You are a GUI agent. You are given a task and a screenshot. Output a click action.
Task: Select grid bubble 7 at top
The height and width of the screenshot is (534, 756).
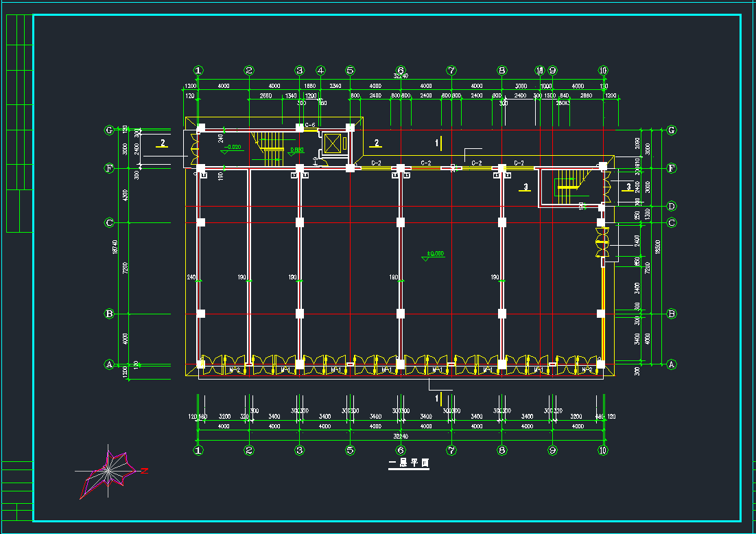pos(451,70)
